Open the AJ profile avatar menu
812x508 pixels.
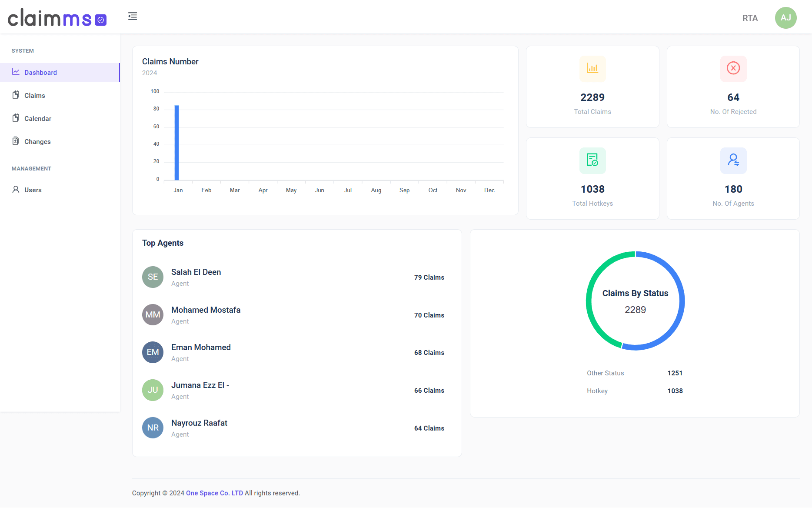tap(786, 18)
